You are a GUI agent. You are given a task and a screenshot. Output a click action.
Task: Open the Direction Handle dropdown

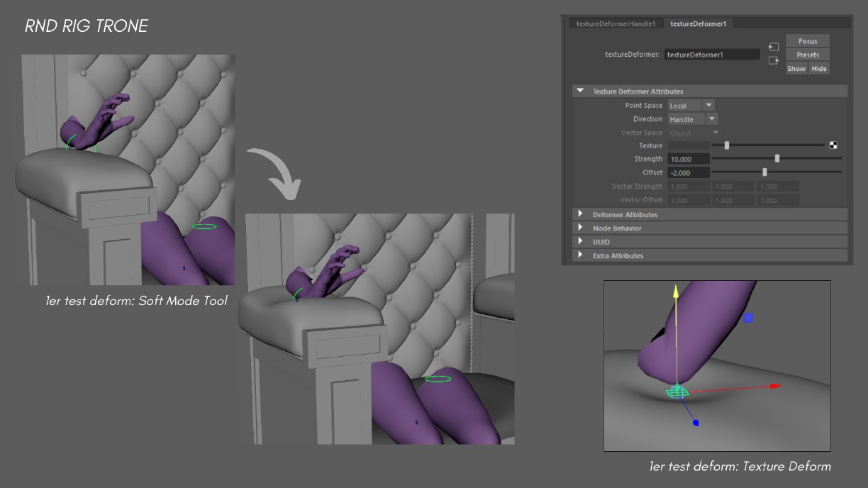pyautogui.click(x=693, y=119)
